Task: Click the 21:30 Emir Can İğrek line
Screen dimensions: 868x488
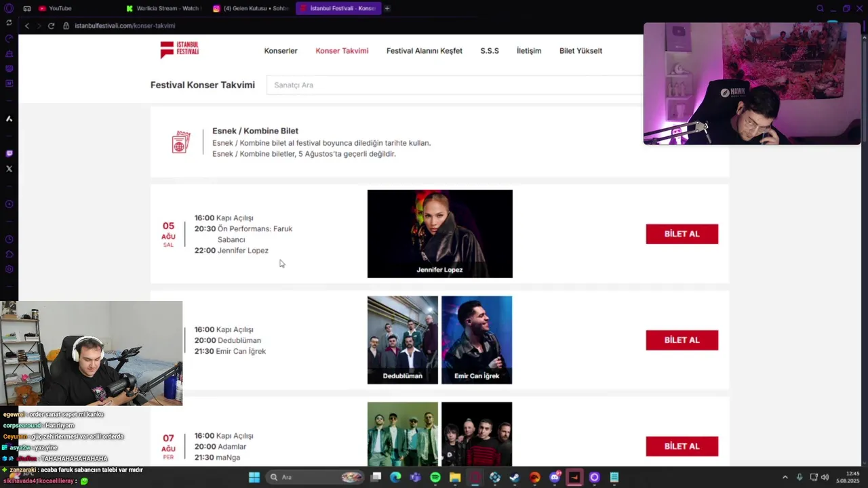Action: pos(230,351)
